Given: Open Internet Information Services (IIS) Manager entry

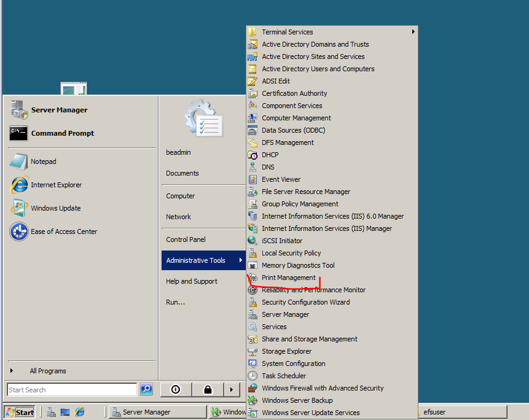Looking at the screenshot, I should pos(332,228).
